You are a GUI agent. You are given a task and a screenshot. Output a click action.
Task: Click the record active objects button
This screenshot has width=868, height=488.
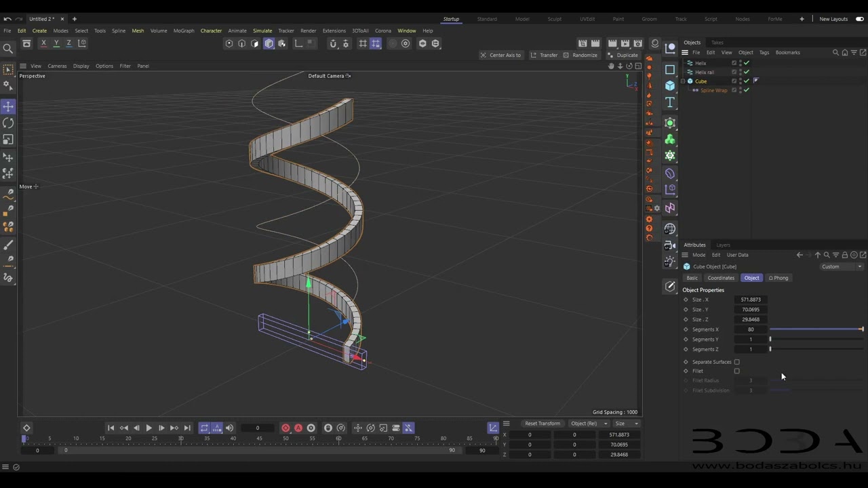tap(285, 428)
